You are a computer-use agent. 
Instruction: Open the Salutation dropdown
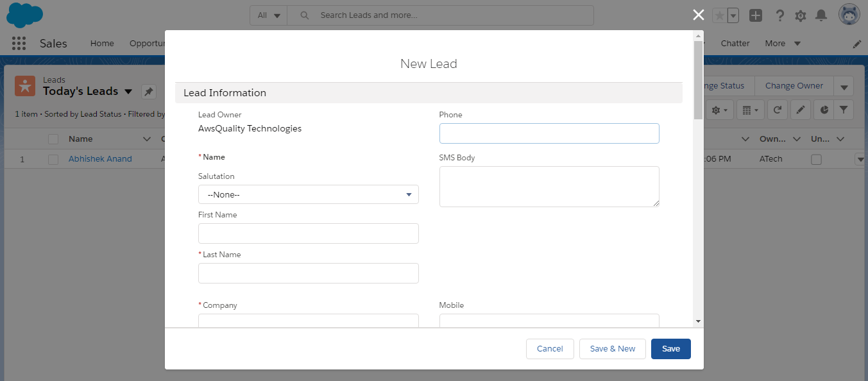coord(308,194)
